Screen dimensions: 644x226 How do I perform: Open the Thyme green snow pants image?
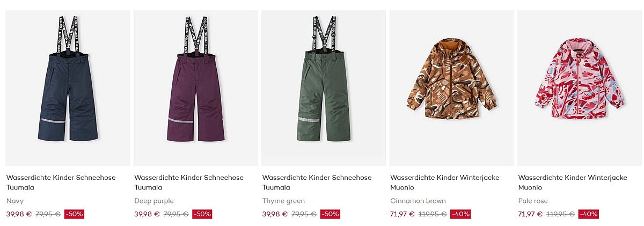(x=324, y=88)
